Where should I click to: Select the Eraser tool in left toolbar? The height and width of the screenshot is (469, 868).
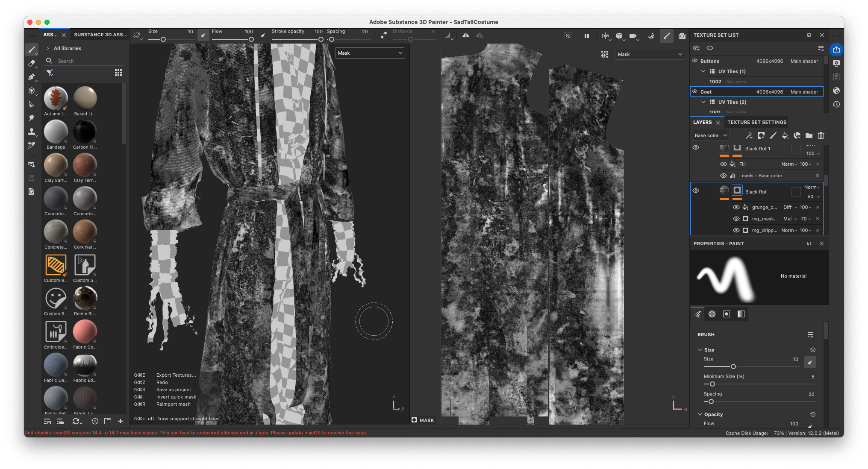32,63
